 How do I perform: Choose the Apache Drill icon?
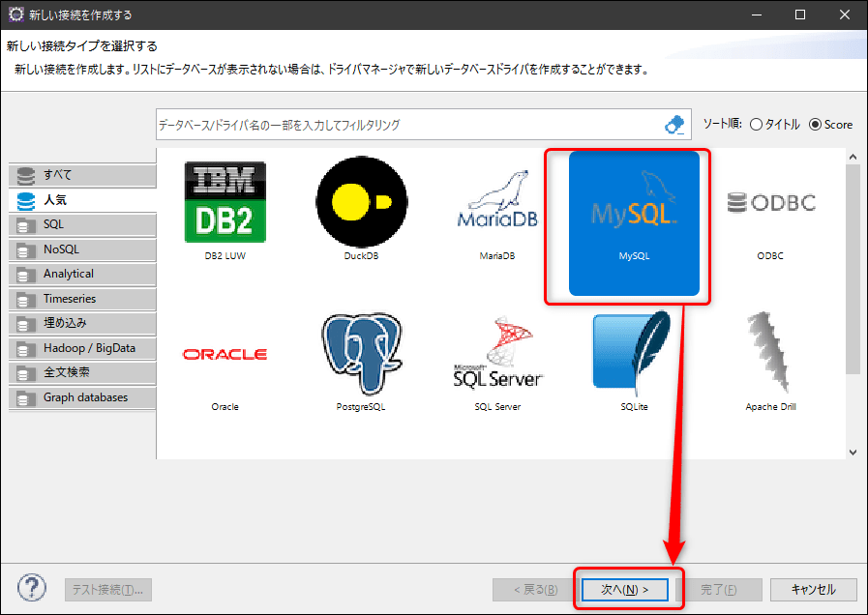click(770, 352)
